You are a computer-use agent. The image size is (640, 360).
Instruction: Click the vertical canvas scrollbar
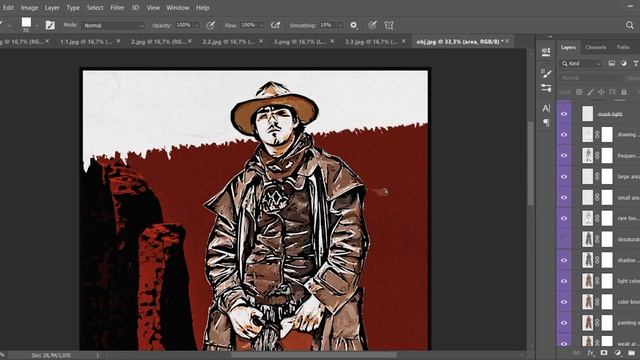[531, 163]
